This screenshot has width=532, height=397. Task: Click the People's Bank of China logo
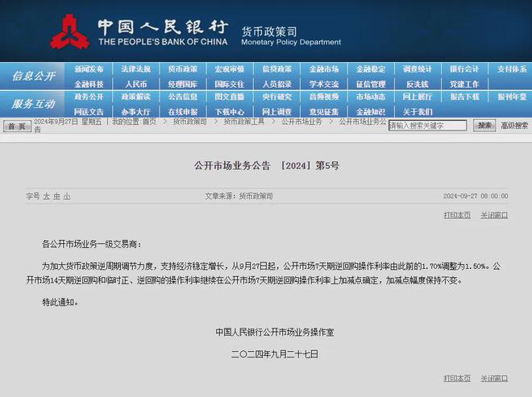pos(70,31)
